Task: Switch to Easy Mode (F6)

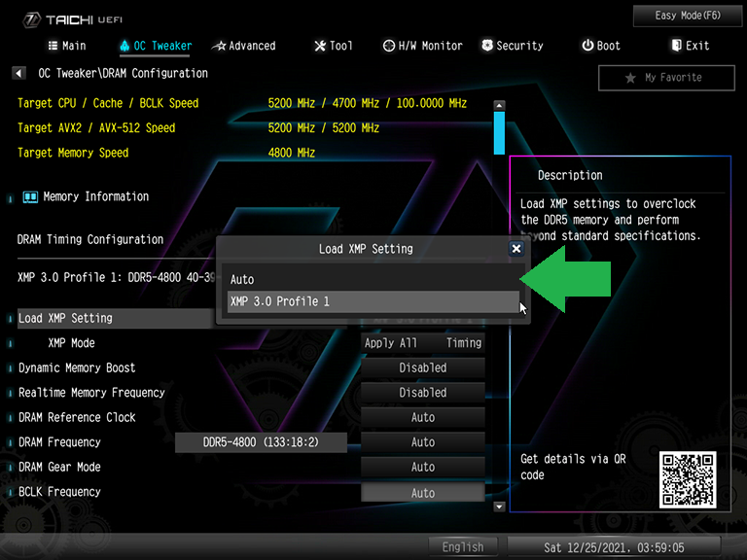Action: [688, 16]
